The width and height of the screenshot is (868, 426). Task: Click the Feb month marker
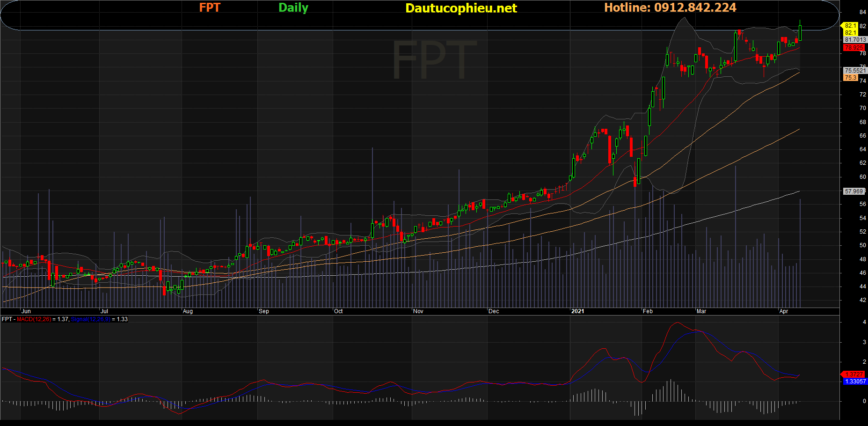tap(648, 311)
